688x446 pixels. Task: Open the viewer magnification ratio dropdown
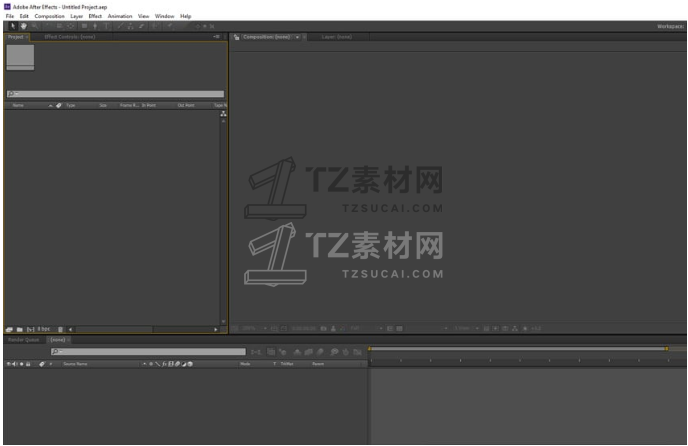tap(254, 328)
